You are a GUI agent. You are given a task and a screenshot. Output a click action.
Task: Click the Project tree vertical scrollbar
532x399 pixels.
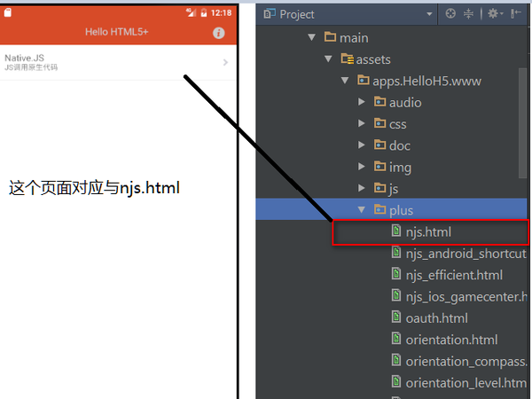click(522, 123)
